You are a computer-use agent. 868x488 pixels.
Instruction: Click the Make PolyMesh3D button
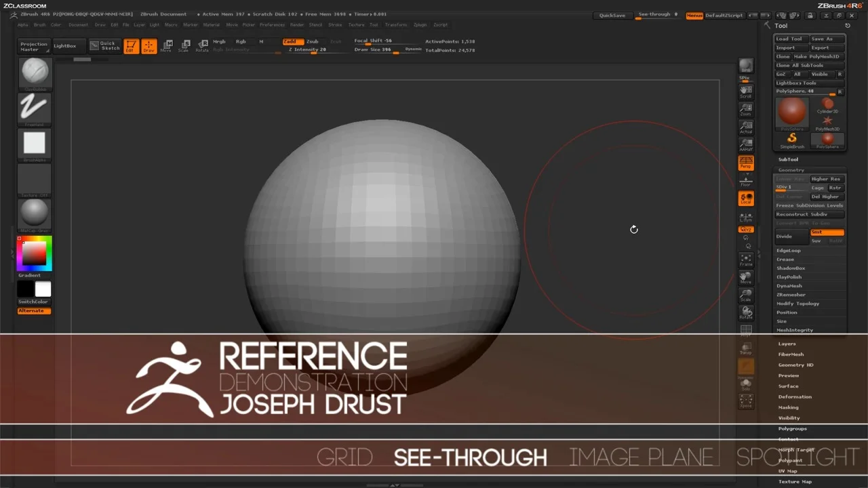(x=818, y=57)
